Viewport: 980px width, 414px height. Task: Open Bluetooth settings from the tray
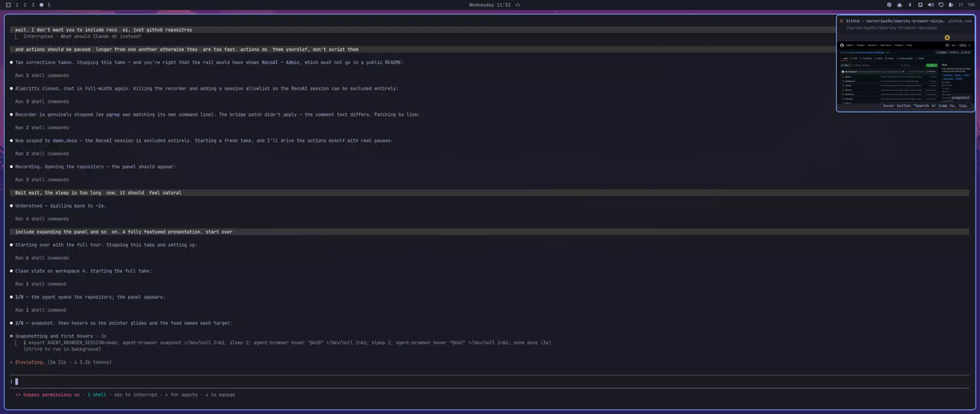pos(909,5)
